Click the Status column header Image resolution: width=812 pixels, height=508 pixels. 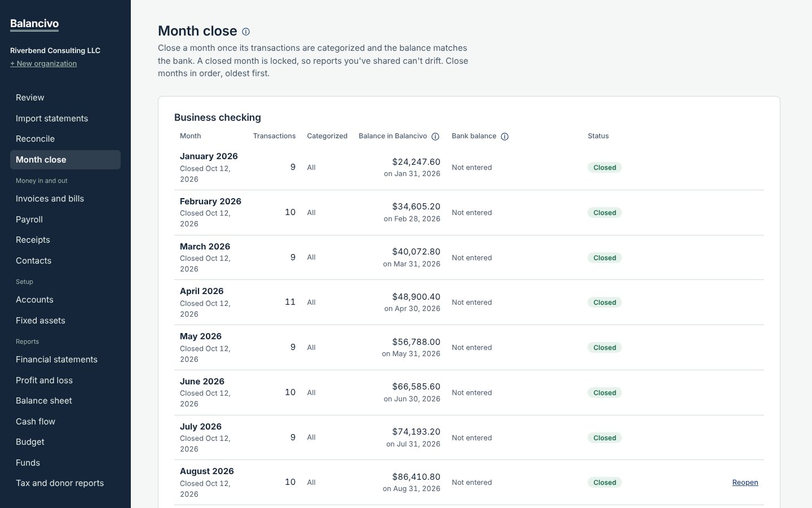tap(598, 136)
